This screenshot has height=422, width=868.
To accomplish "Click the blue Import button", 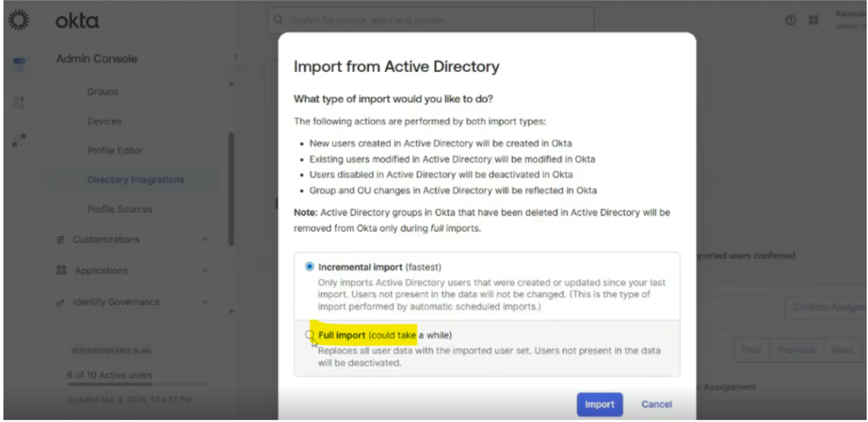I will [599, 404].
